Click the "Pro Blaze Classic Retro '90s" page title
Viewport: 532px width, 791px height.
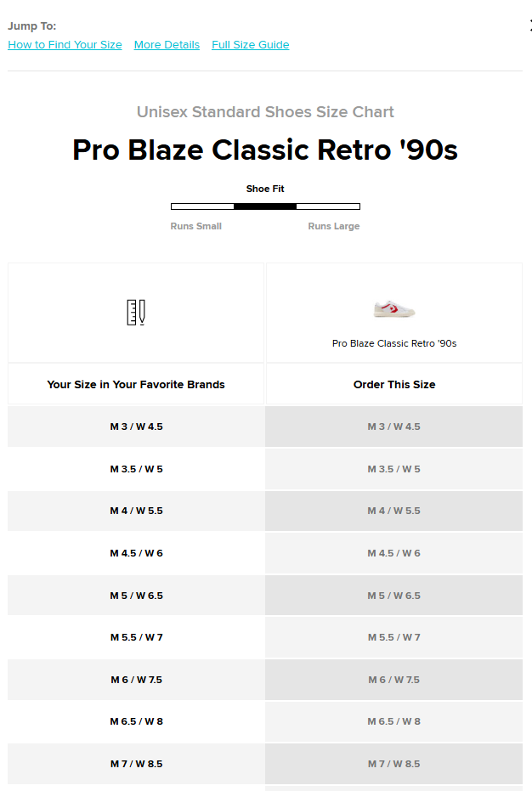point(265,150)
